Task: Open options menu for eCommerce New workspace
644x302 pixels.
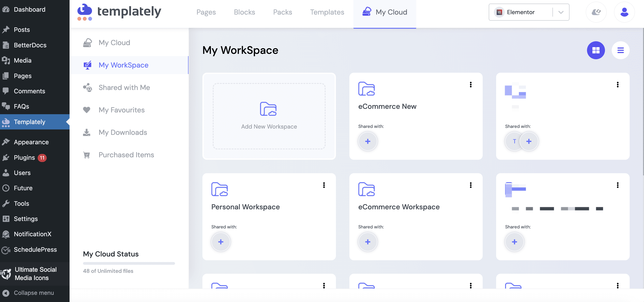Action: click(x=471, y=85)
